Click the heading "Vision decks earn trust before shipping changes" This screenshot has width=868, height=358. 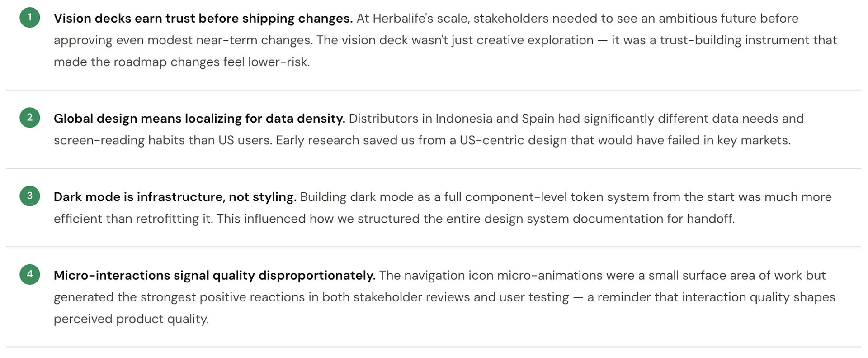pyautogui.click(x=203, y=19)
